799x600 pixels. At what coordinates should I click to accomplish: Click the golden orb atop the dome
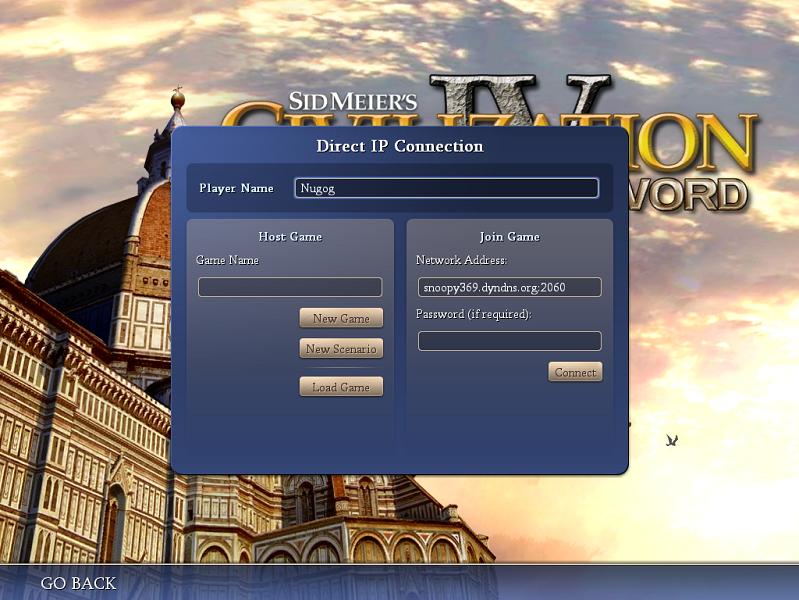point(178,99)
